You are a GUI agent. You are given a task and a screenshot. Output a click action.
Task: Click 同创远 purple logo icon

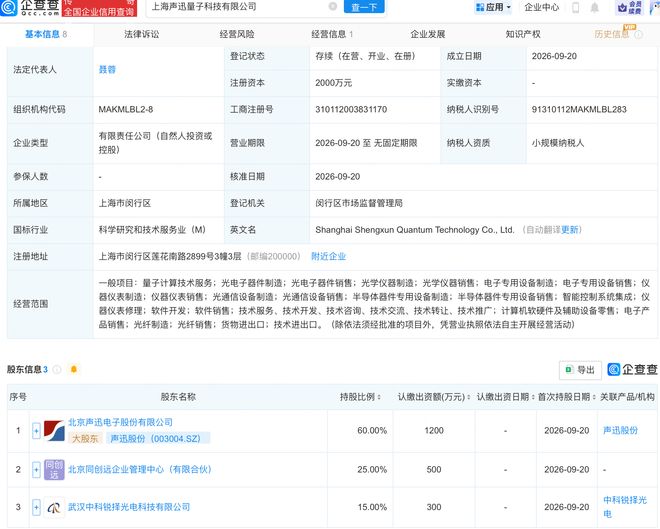point(54,470)
